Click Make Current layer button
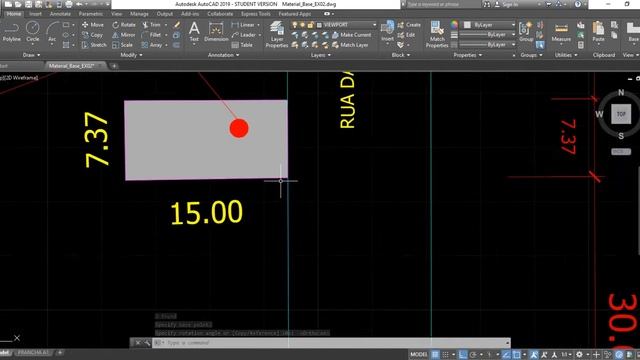Screen dimensions: 640x360 tap(351, 35)
